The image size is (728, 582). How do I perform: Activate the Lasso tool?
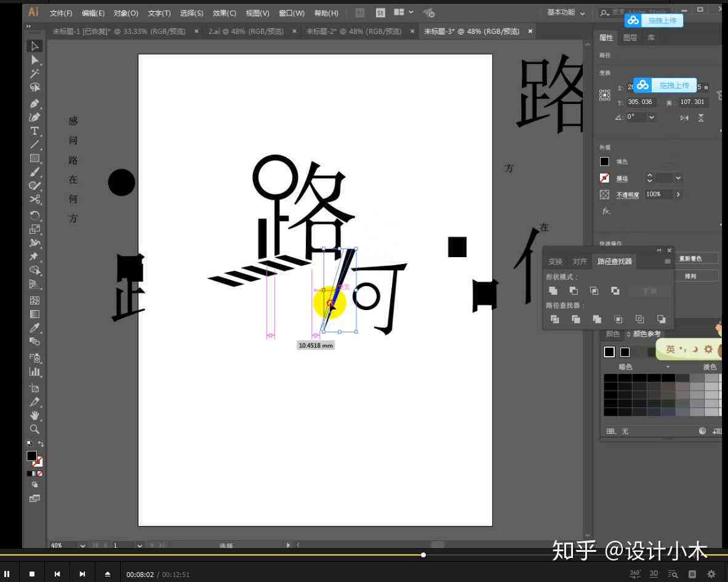coord(34,87)
